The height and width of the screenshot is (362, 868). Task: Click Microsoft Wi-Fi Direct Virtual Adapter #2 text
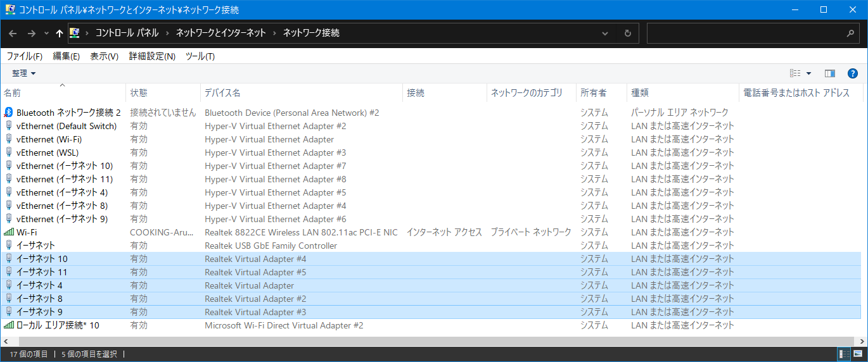click(x=284, y=325)
